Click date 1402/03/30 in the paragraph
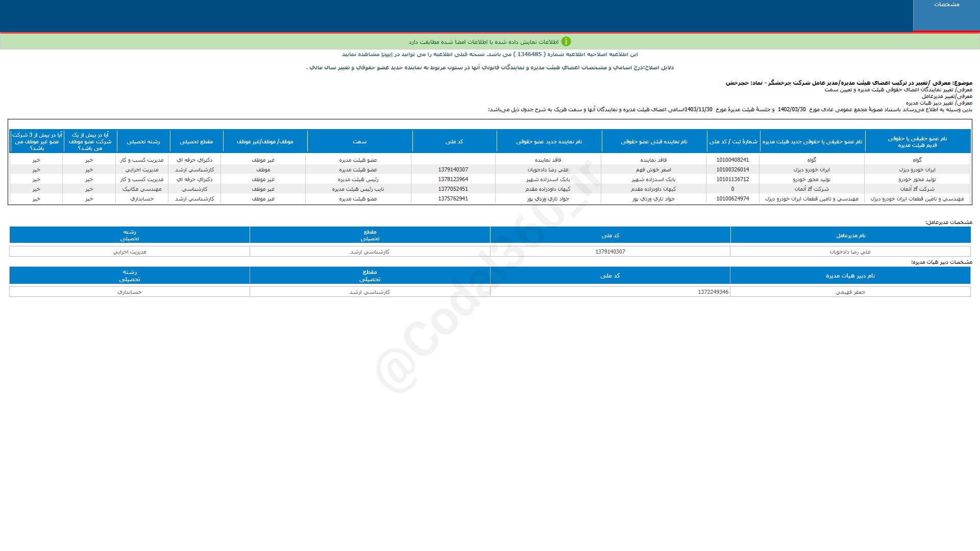 [792, 110]
